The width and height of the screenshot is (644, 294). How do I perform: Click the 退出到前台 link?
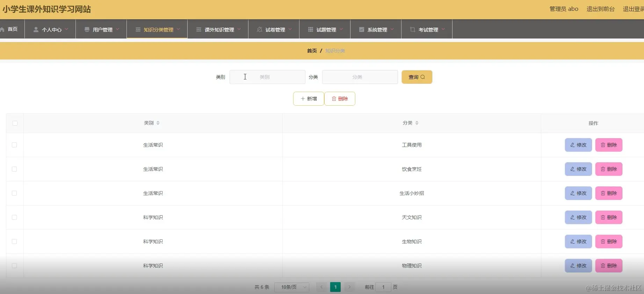point(600,9)
